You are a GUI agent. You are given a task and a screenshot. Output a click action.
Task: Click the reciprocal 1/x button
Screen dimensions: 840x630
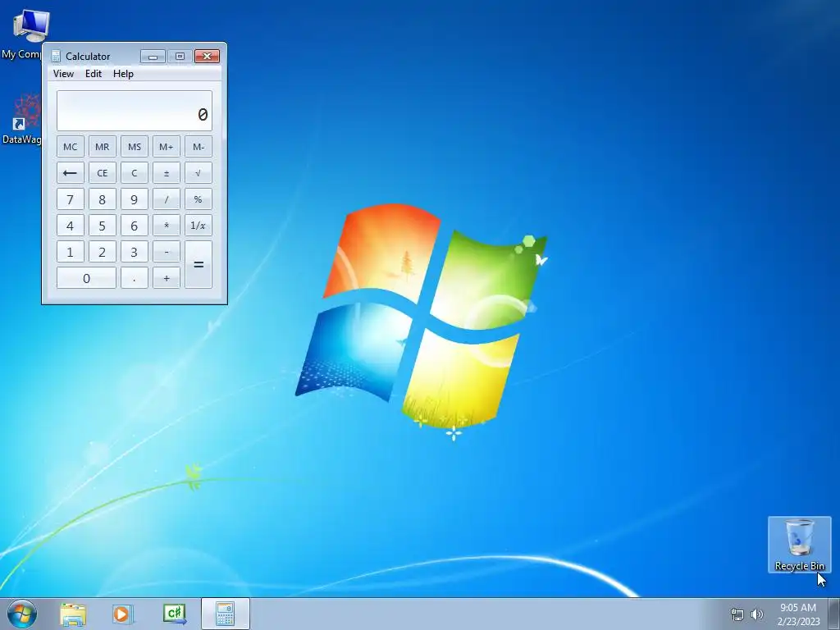pos(199,226)
